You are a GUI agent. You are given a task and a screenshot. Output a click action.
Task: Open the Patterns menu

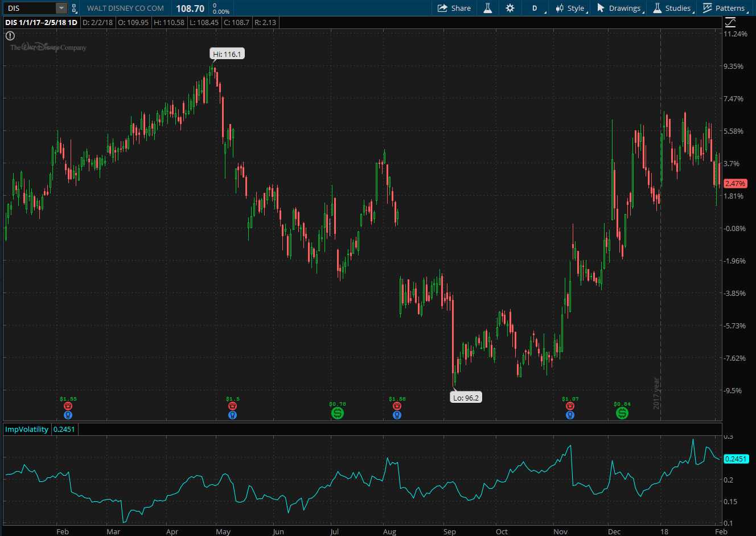click(x=725, y=8)
